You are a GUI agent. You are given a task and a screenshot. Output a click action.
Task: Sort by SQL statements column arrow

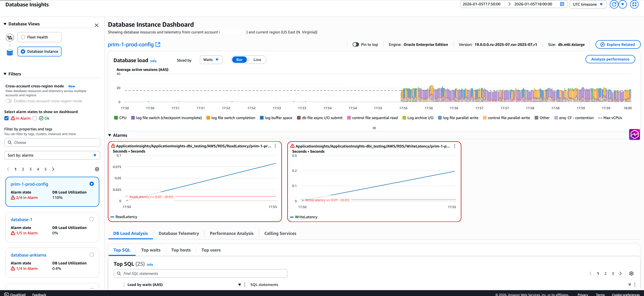[630, 285]
